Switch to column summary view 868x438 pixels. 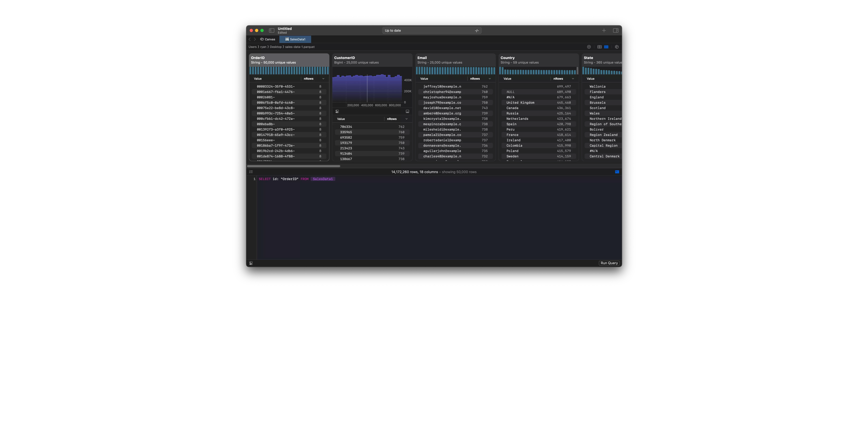[x=606, y=47]
